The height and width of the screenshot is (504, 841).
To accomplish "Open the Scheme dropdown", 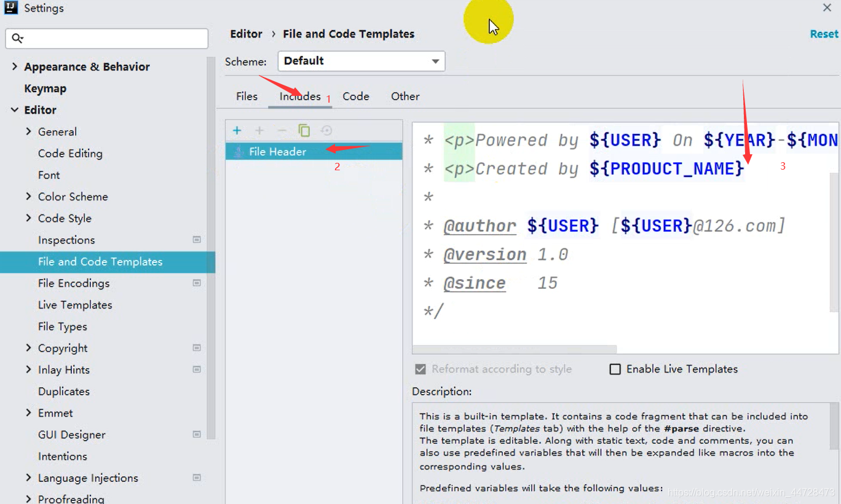I will pos(361,61).
